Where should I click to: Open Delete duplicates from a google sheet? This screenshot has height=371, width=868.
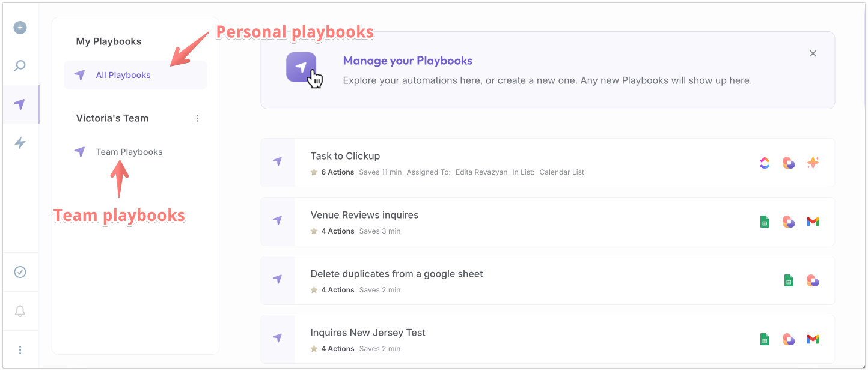click(548, 280)
